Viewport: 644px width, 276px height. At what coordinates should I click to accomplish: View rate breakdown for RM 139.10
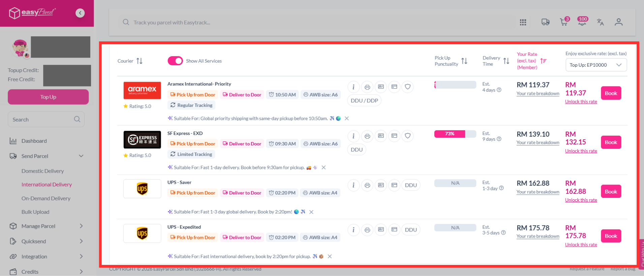pos(538,143)
